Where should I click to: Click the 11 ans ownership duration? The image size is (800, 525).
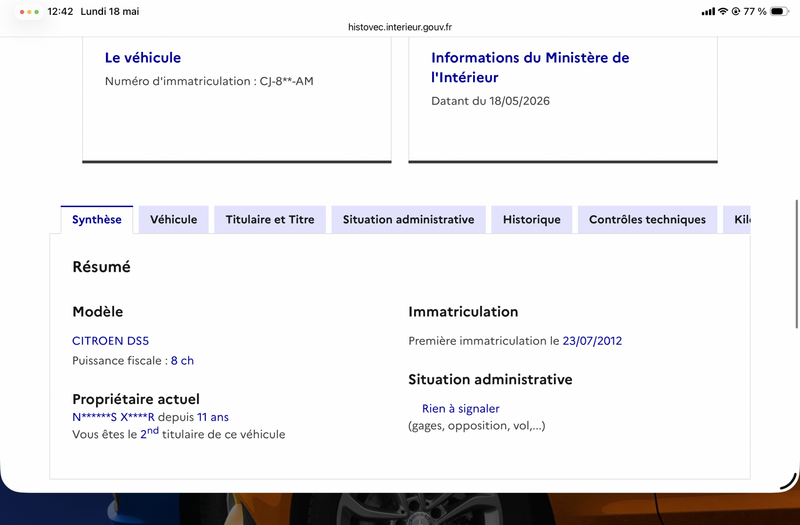[x=213, y=417]
